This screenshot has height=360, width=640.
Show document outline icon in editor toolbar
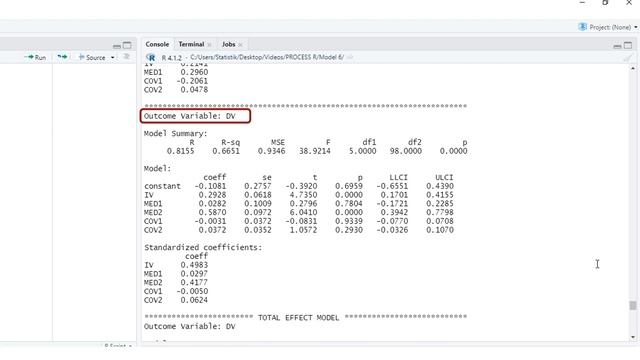click(127, 57)
